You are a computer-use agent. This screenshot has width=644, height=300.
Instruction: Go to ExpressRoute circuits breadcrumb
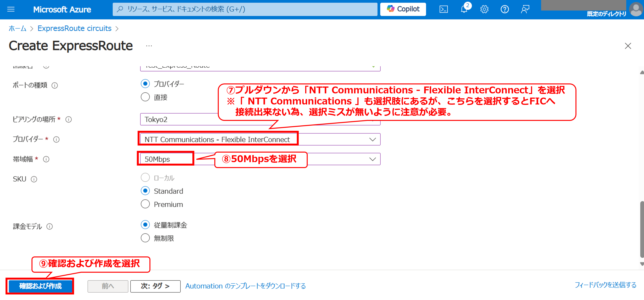coord(74,28)
